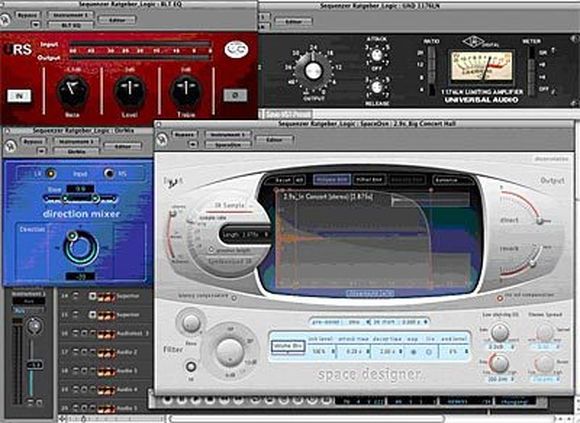This screenshot has width=580, height=423.
Task: Open the BLT EQ plugin selector dropdown
Action: click(x=70, y=26)
